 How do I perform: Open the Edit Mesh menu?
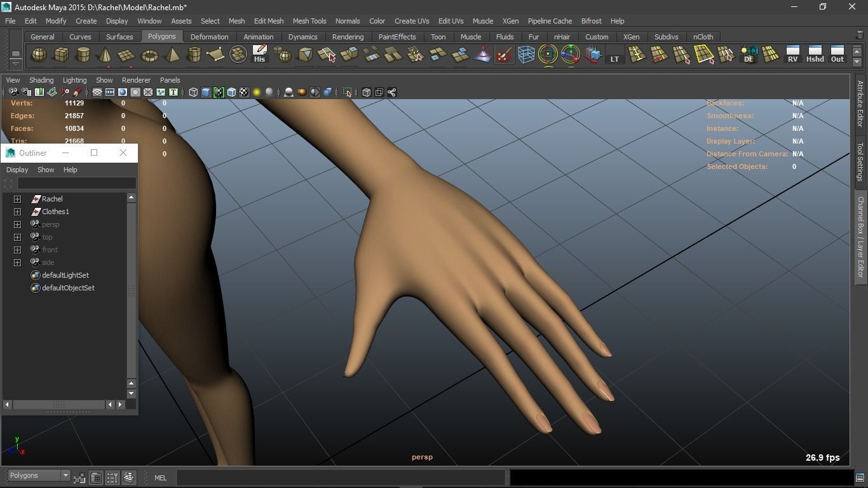point(269,21)
